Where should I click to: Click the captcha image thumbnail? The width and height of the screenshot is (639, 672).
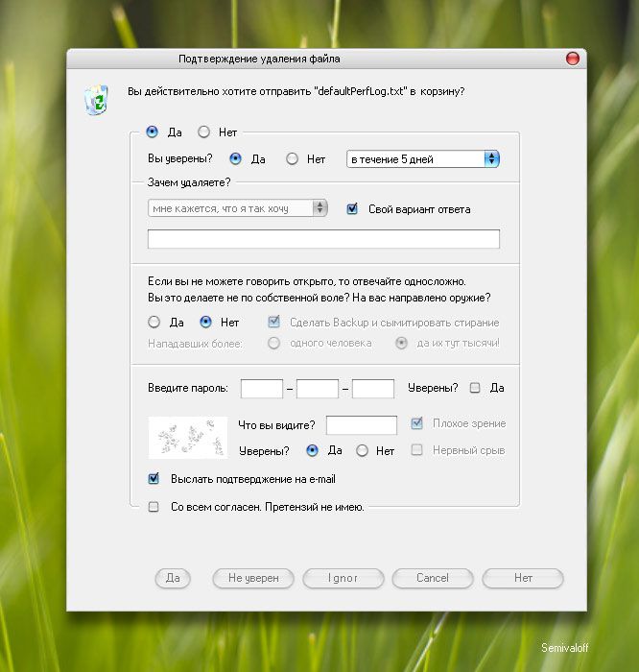pyautogui.click(x=188, y=438)
